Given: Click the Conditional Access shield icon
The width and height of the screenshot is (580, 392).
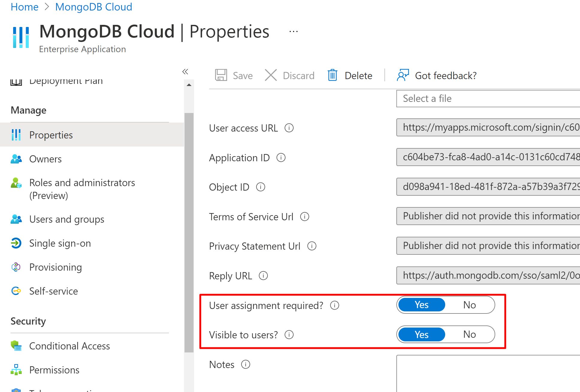Looking at the screenshot, I should pyautogui.click(x=16, y=346).
